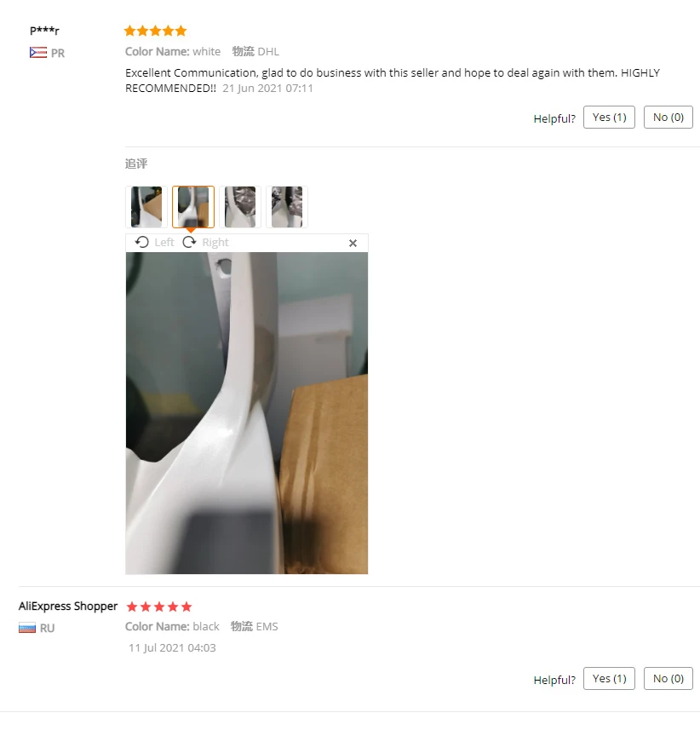This screenshot has width=700, height=730.
Task: Click the "Right" rotate label
Action: [215, 242]
